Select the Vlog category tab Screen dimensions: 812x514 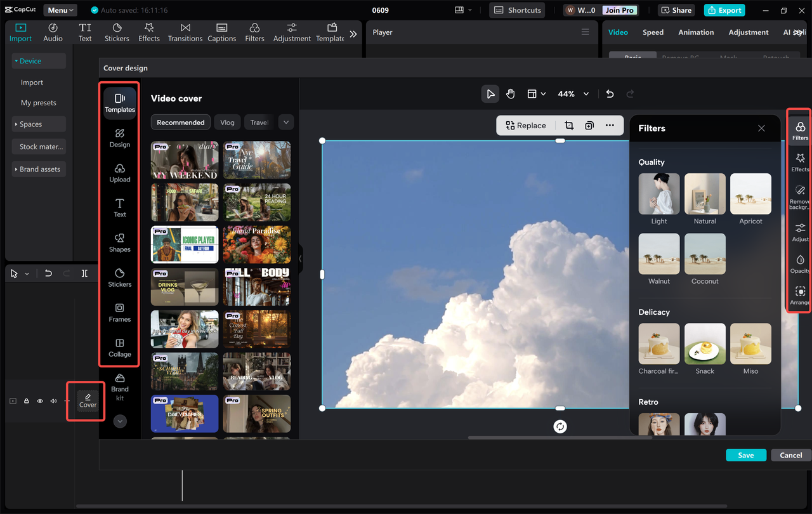pyautogui.click(x=226, y=122)
